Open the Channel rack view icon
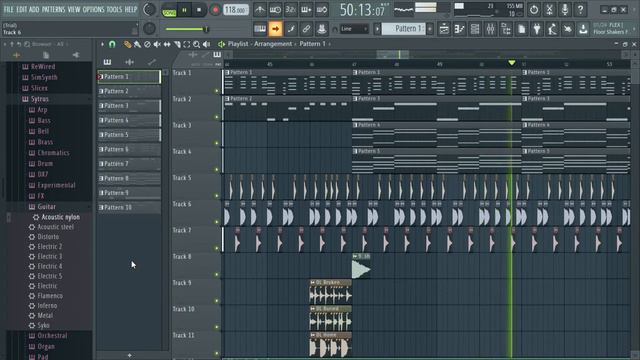This screenshot has height=360, width=640. (x=475, y=29)
